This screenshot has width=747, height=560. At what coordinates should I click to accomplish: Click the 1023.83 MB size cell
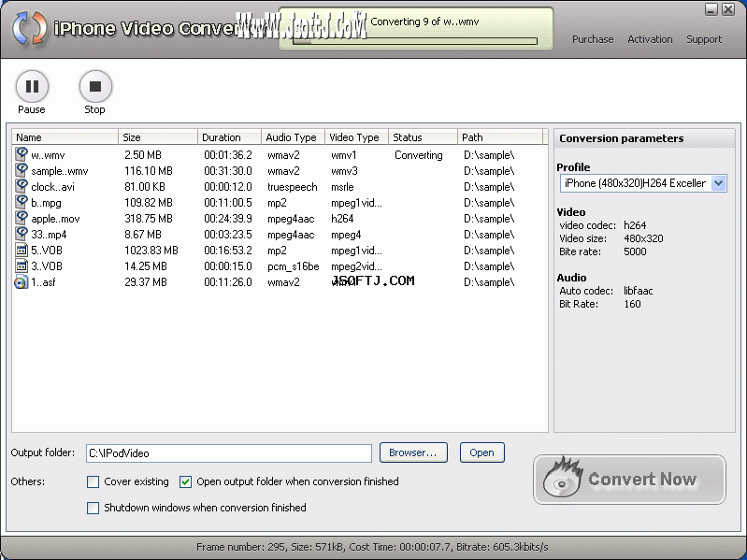point(151,250)
